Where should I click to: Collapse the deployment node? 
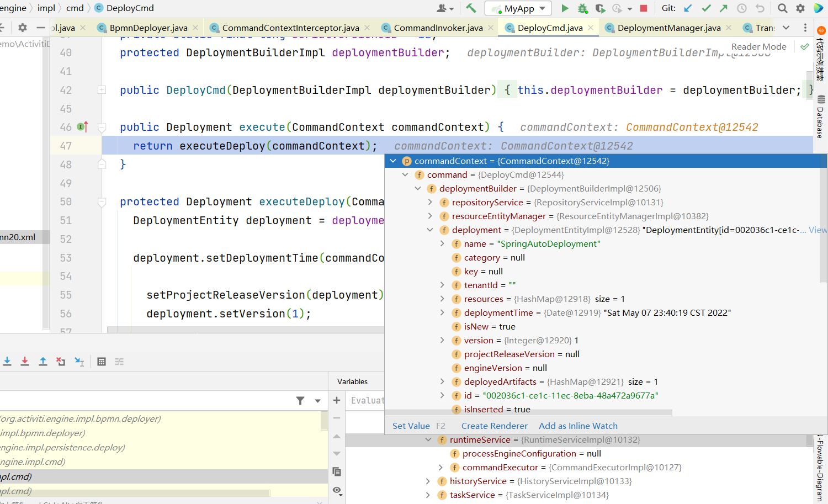[x=430, y=230]
